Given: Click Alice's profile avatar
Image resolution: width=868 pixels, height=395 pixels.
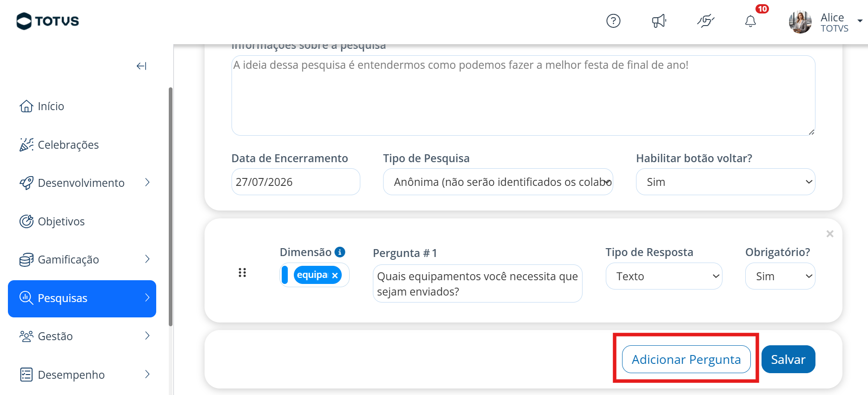Looking at the screenshot, I should click(x=800, y=21).
